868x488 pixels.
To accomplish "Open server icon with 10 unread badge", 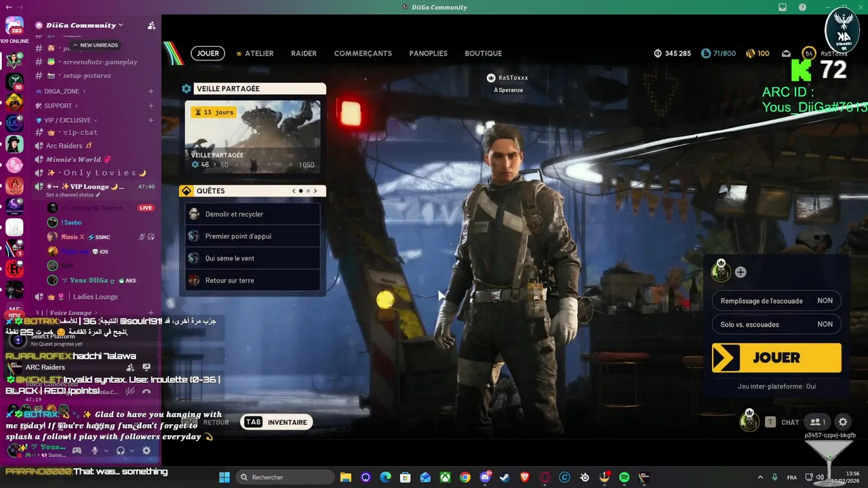I will coord(14,81).
